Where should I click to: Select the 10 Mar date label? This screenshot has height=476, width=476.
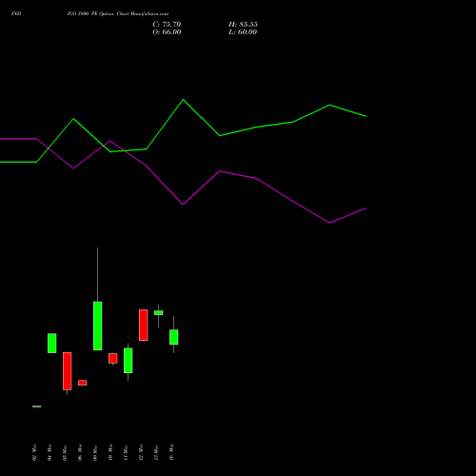[110, 452]
